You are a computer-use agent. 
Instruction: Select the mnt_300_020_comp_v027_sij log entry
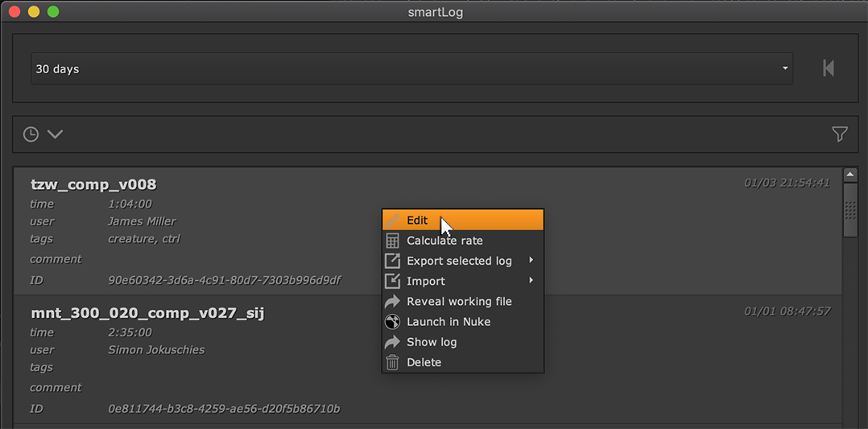tap(147, 312)
